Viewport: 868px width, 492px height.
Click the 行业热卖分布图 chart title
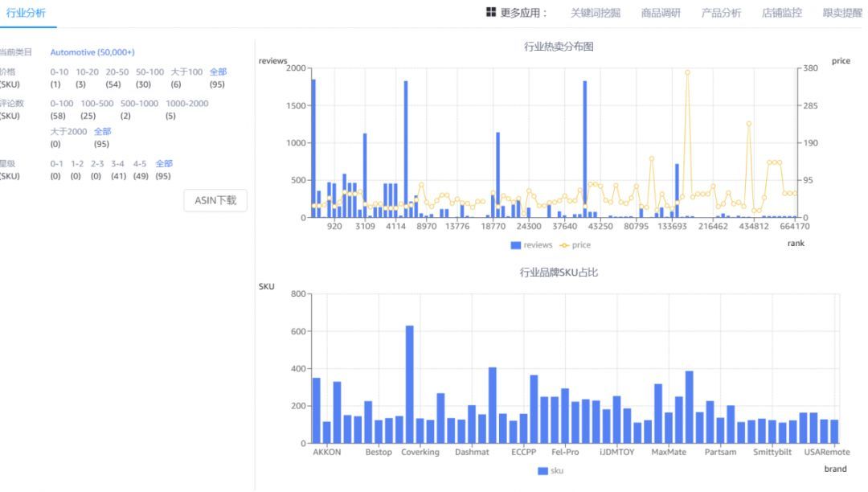[x=559, y=47]
